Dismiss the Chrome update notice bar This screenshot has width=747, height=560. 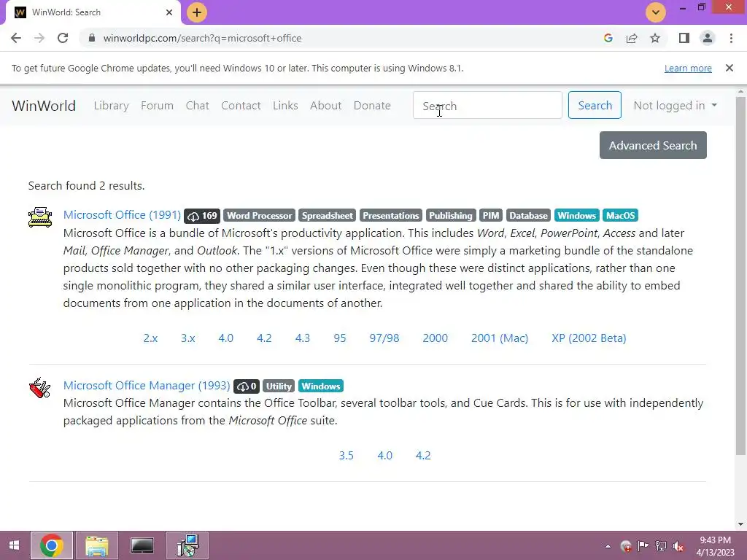point(729,68)
